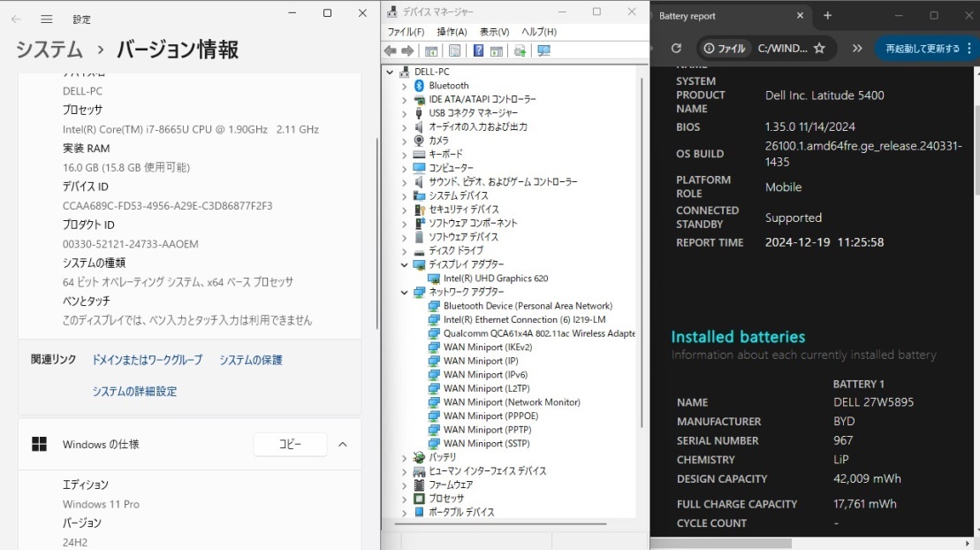Image resolution: width=980 pixels, height=550 pixels.
Task: Click the Properties icon in Device Manager toolbar
Action: [455, 50]
